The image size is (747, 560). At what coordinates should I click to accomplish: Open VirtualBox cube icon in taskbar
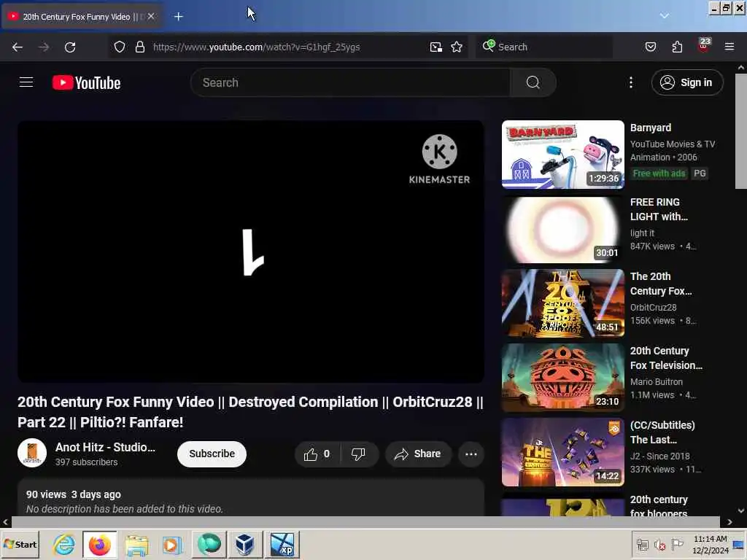click(245, 544)
